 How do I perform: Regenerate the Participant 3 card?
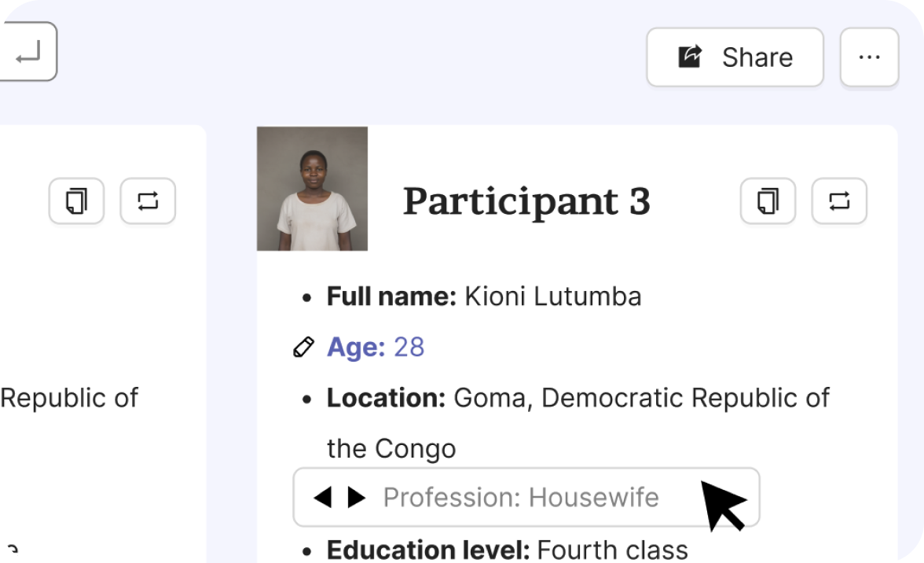click(x=838, y=201)
